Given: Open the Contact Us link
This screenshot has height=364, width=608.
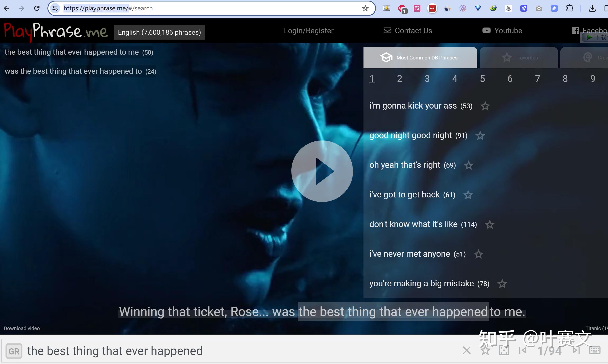Looking at the screenshot, I should pos(408,31).
